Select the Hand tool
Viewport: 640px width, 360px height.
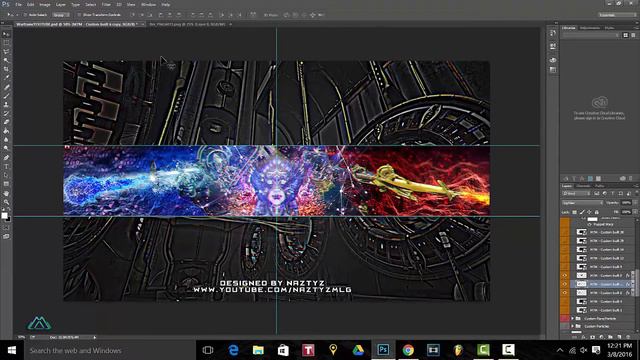pyautogui.click(x=6, y=193)
